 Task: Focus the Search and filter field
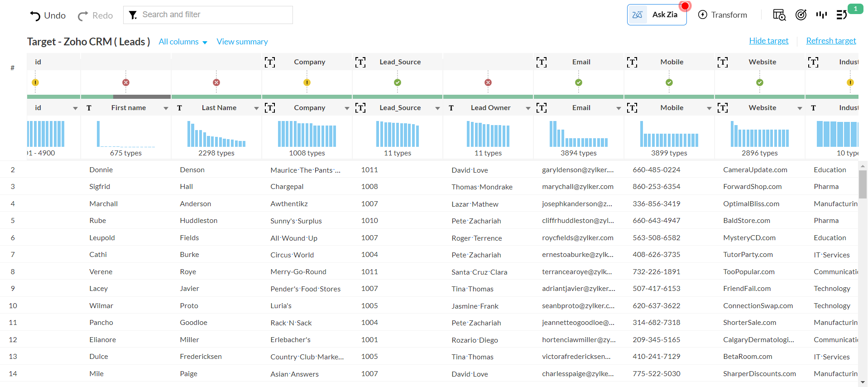coord(208,15)
